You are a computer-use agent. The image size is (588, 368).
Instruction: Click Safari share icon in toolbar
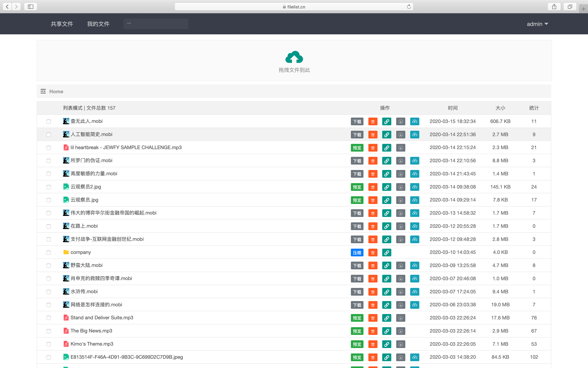554,7
